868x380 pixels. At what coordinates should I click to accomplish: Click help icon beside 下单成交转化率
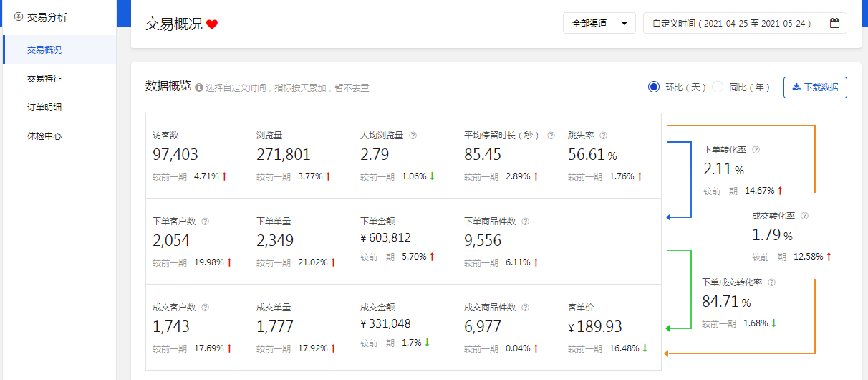772,282
